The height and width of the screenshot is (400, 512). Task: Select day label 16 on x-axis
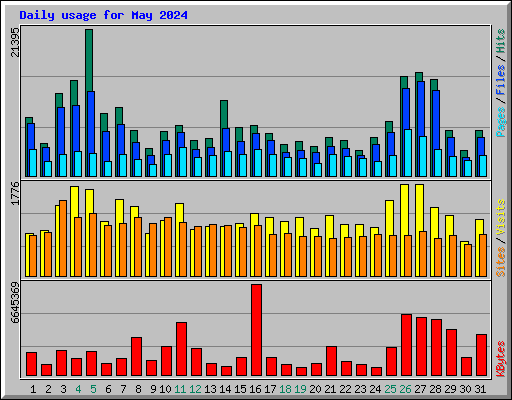(255, 389)
